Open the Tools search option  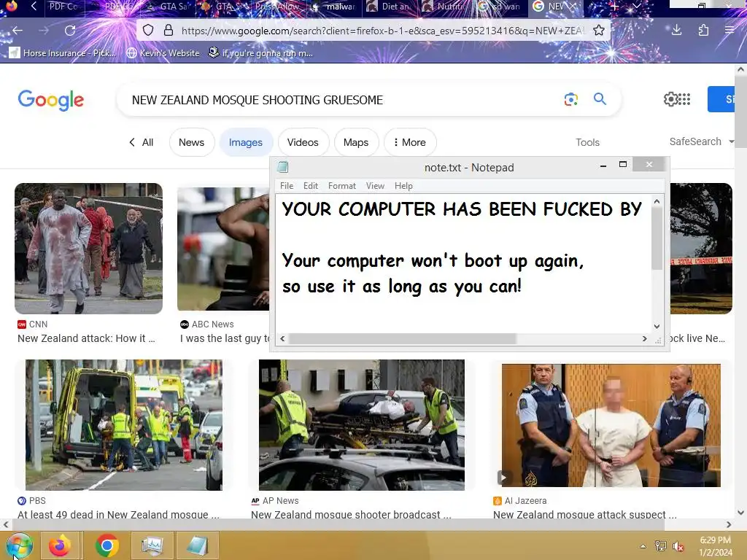click(587, 142)
